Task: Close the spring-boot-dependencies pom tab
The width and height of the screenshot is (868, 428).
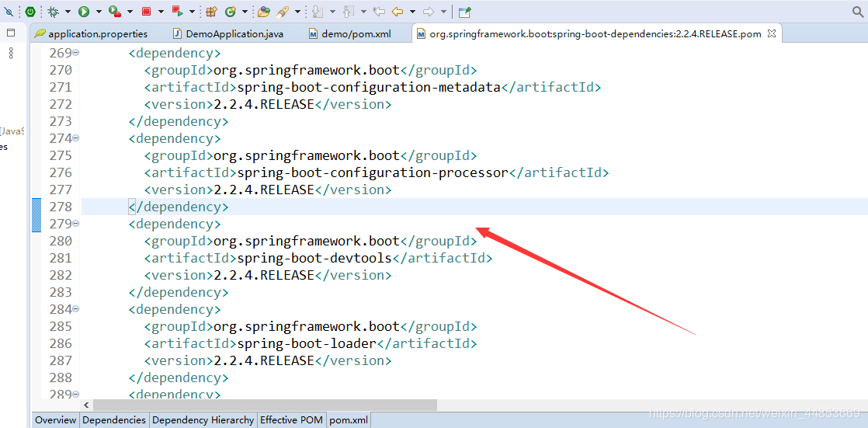Action: pos(772,33)
